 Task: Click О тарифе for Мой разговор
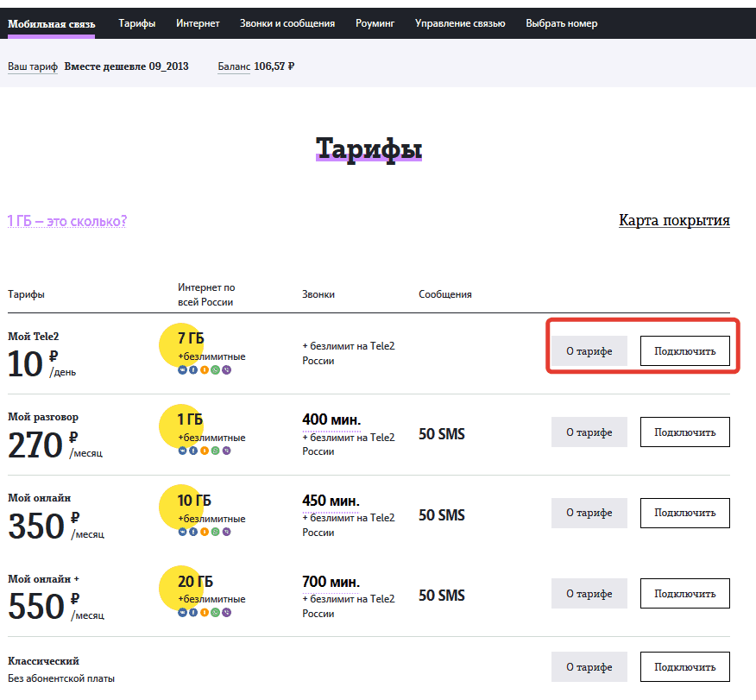(x=589, y=432)
